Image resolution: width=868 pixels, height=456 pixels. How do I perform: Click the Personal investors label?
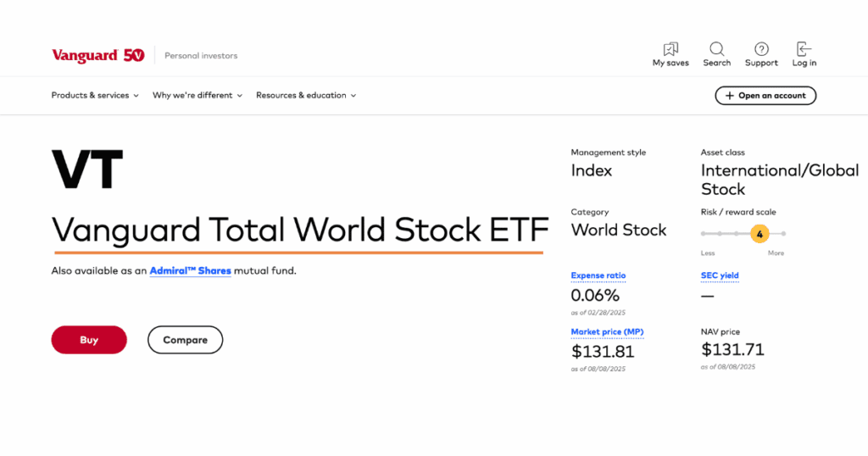(x=201, y=55)
